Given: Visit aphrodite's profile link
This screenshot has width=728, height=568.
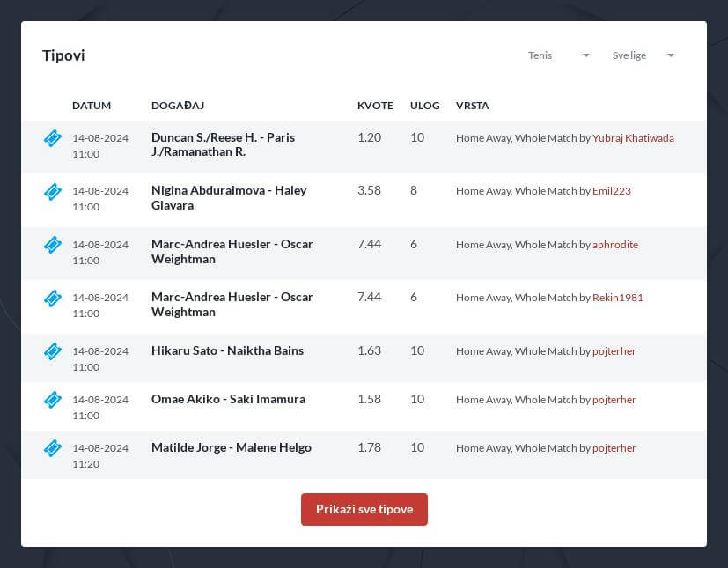Looking at the screenshot, I should tap(615, 245).
